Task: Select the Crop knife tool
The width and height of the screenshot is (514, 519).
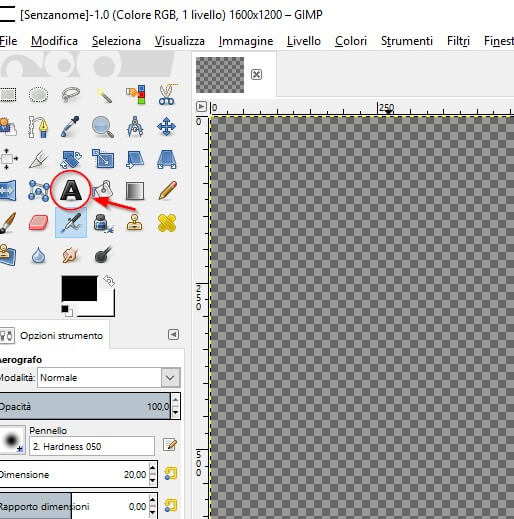Action: pos(38,159)
